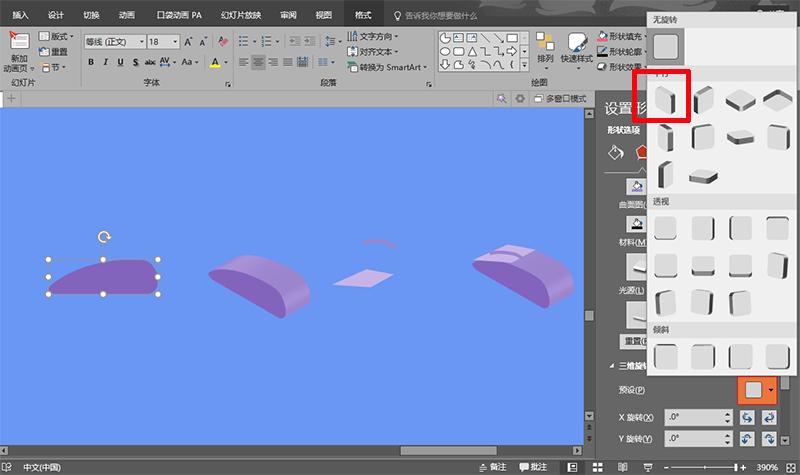Click the X 旋转 input field
The width and height of the screenshot is (800, 475).
691,417
